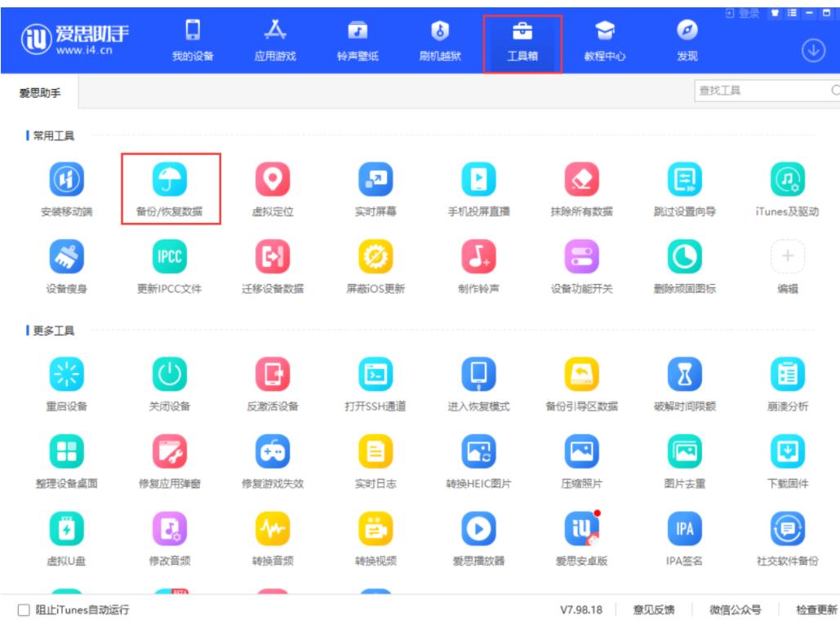Open the 转换HEIC图片 converter

coord(478,452)
